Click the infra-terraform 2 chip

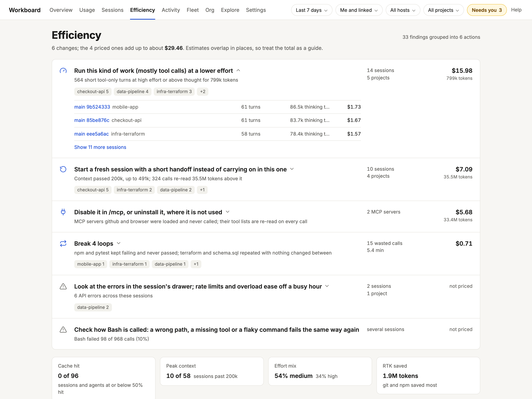[x=134, y=190]
